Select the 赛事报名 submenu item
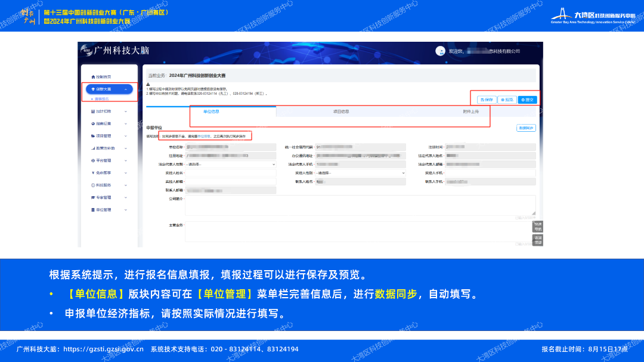 click(x=102, y=99)
